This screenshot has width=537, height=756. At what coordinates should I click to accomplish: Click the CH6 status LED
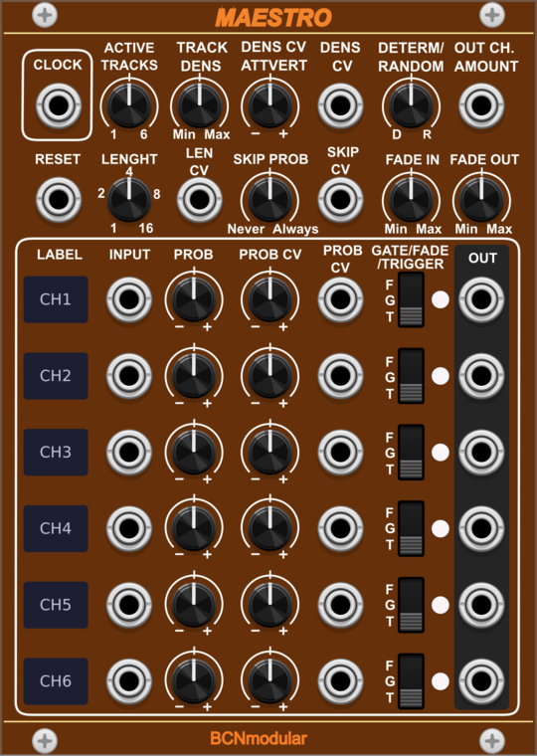point(441,681)
